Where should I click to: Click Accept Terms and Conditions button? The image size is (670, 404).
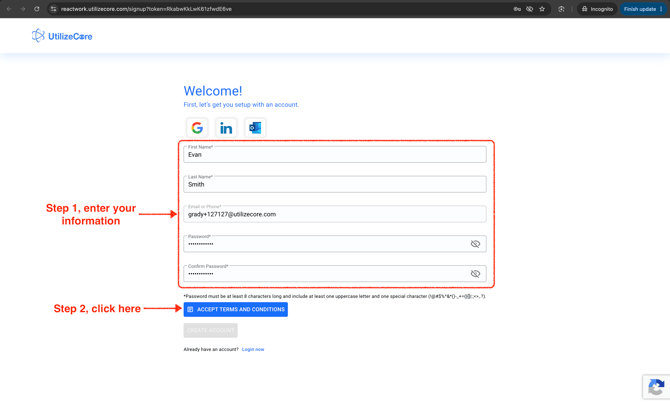[235, 310]
